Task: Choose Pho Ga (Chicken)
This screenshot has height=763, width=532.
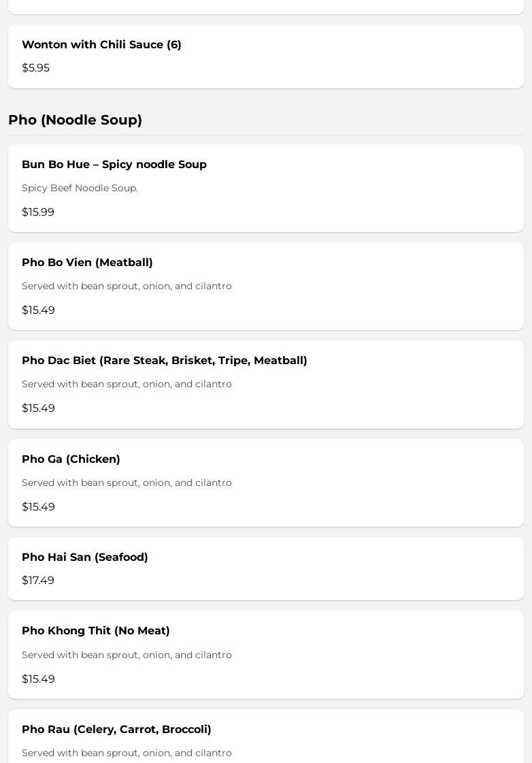Action: (x=266, y=483)
